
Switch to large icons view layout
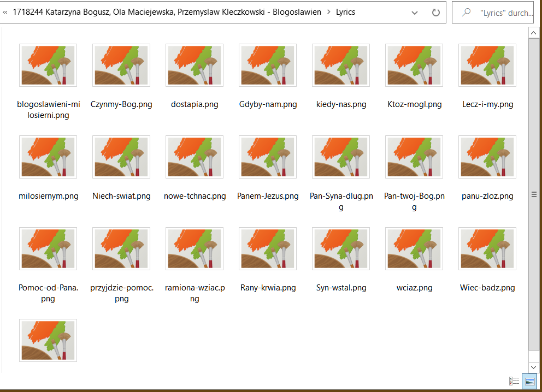[x=529, y=381]
